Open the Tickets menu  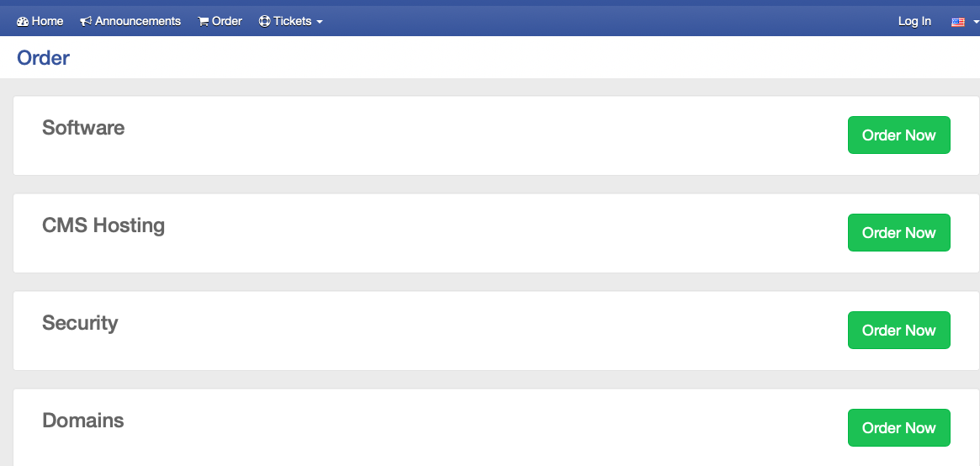tap(290, 21)
